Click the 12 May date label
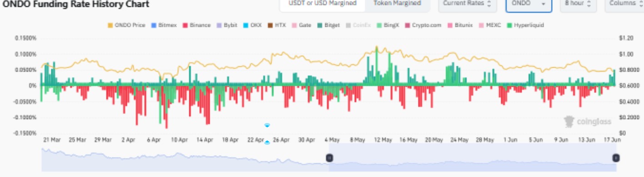Image resolution: width=644 pixels, height=177 pixels. point(383,140)
